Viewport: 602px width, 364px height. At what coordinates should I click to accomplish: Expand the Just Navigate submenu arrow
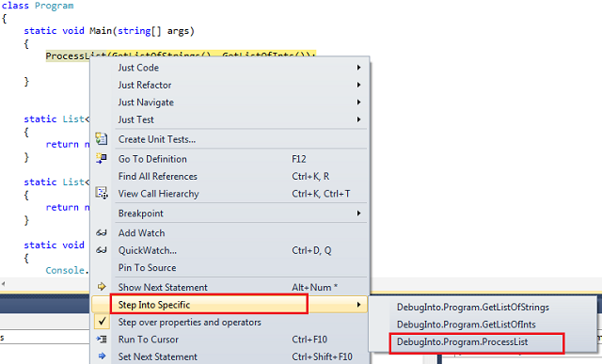tap(358, 103)
